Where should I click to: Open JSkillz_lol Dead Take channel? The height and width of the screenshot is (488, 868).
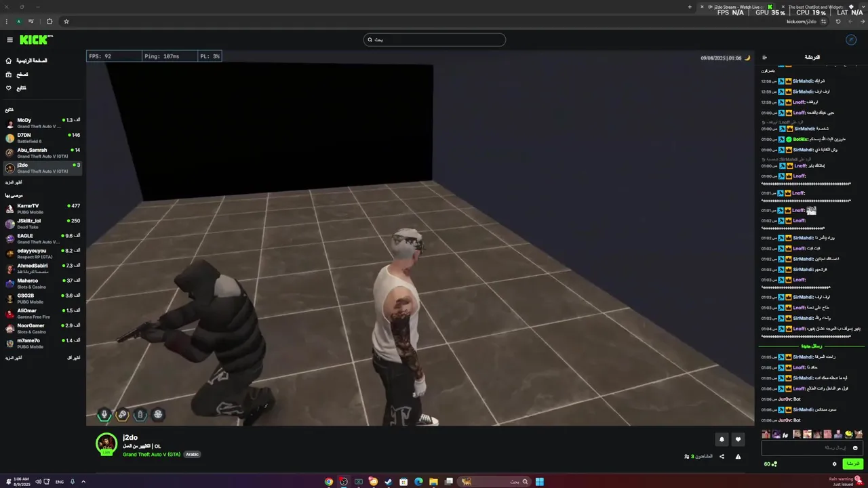pyautogui.click(x=43, y=223)
